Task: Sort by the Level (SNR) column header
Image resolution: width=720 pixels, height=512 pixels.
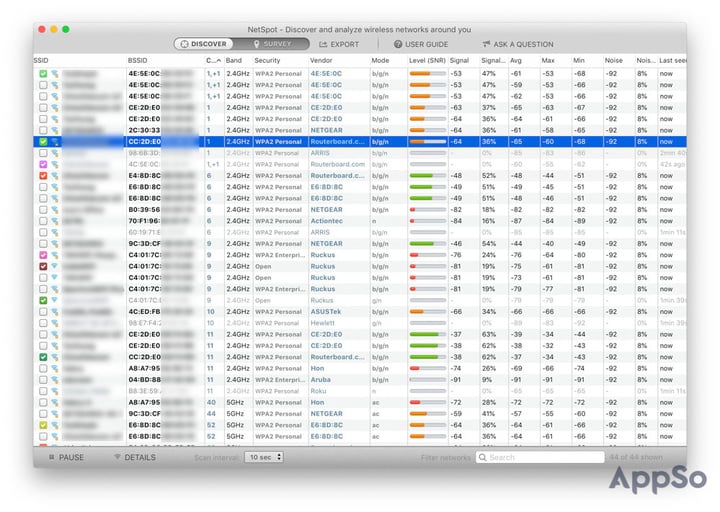Action: (x=427, y=61)
